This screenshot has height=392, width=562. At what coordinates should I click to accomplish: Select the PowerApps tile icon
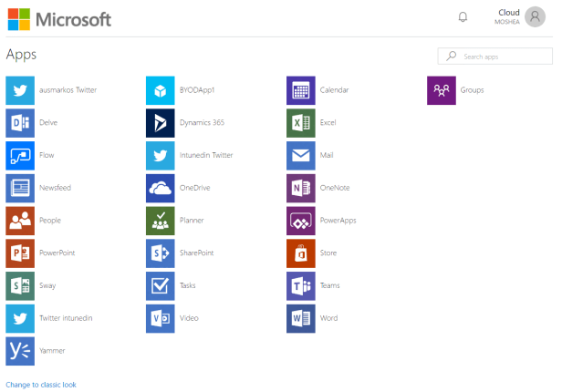301,221
